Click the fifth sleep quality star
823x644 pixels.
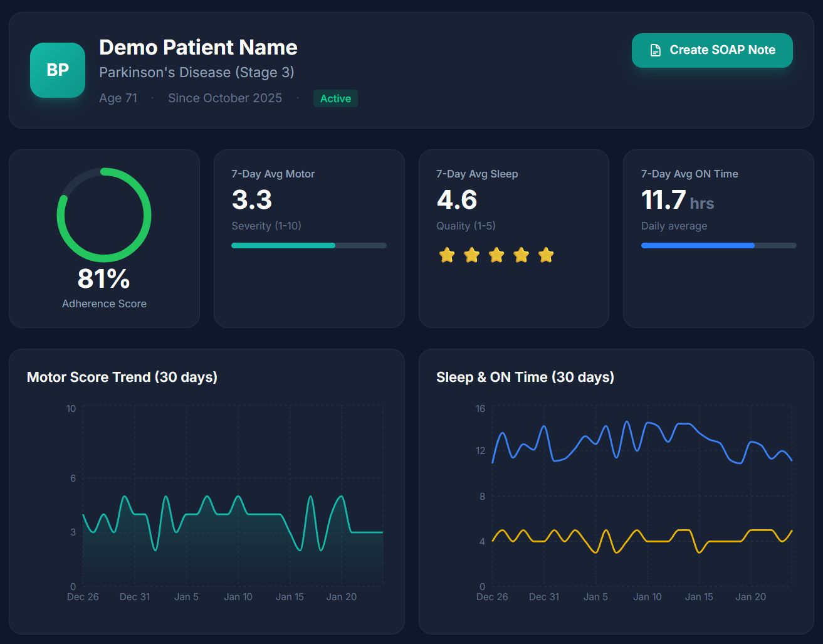pos(546,255)
